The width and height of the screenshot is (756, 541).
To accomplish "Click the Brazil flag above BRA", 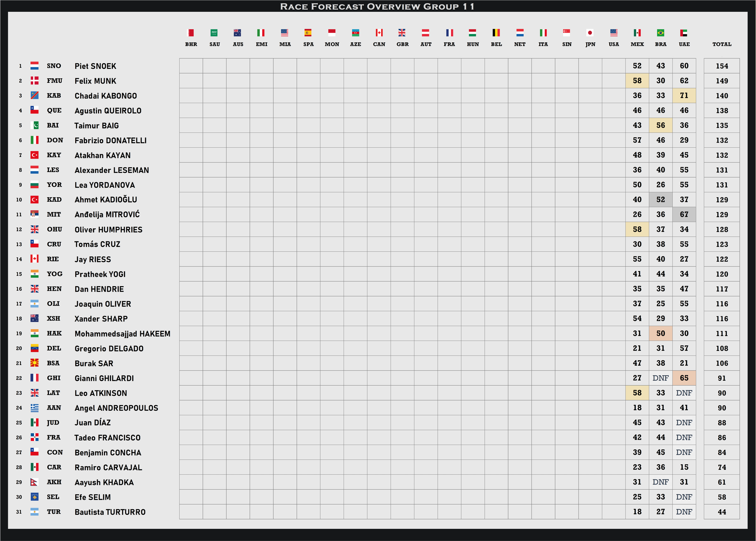I will tap(660, 33).
